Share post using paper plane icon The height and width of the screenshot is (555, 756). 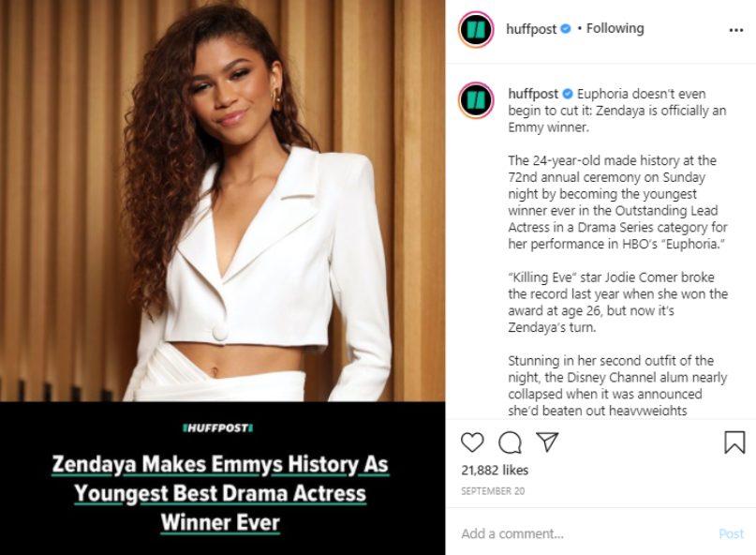point(547,442)
